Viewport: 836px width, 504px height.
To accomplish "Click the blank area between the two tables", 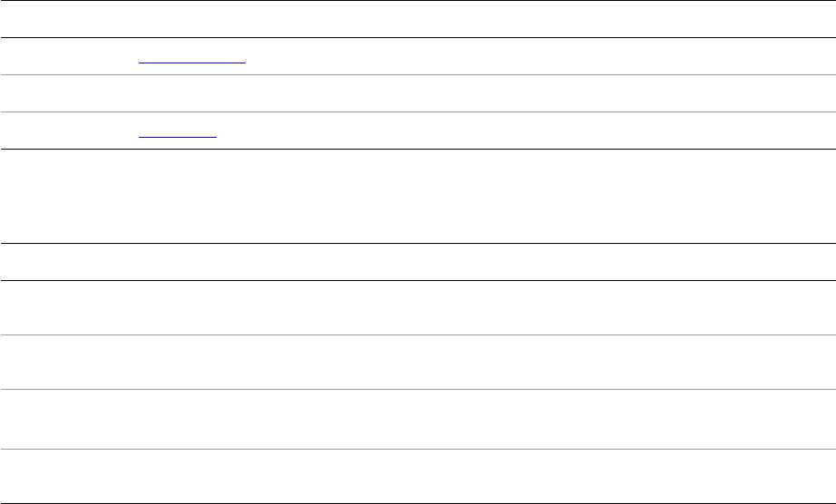I will tap(417, 195).
